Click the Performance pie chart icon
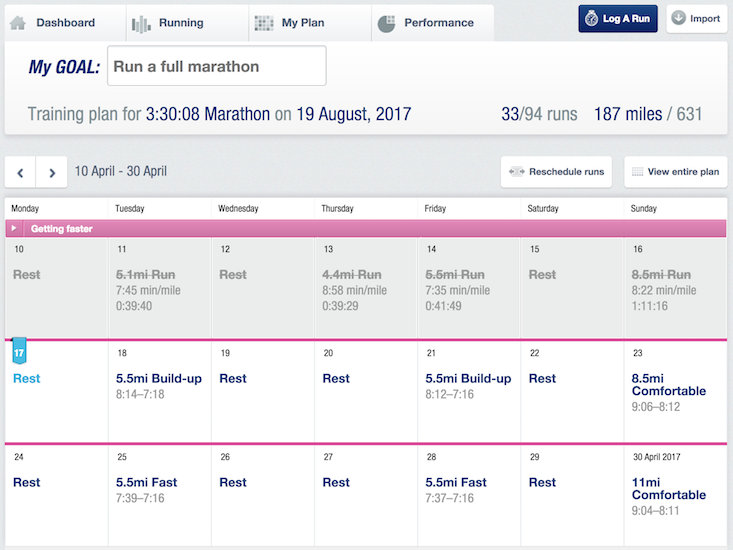733x550 pixels. [386, 24]
